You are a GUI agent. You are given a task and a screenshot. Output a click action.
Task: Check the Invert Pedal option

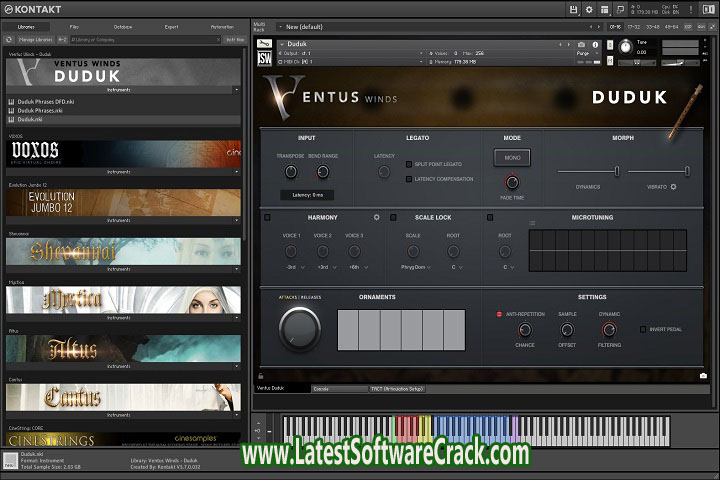[x=642, y=329]
